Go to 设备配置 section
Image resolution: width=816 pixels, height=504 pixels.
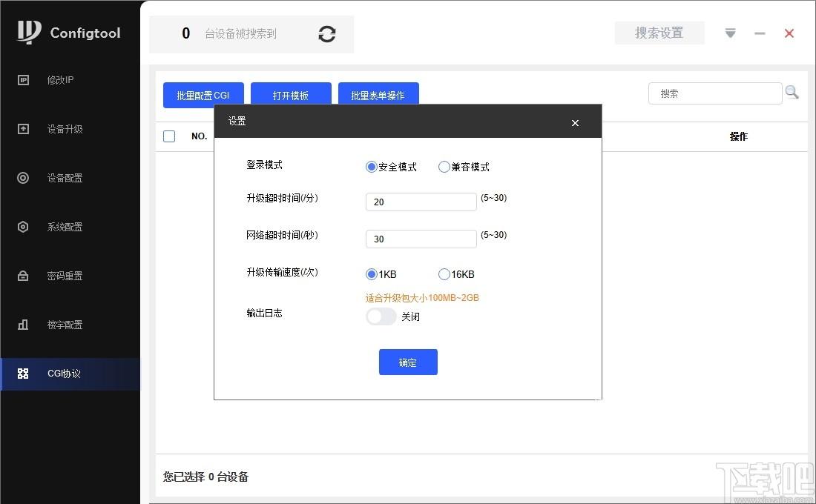point(65,178)
